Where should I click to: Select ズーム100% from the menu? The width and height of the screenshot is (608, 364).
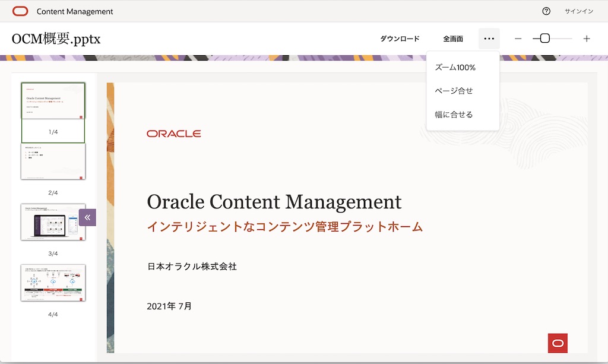(455, 68)
